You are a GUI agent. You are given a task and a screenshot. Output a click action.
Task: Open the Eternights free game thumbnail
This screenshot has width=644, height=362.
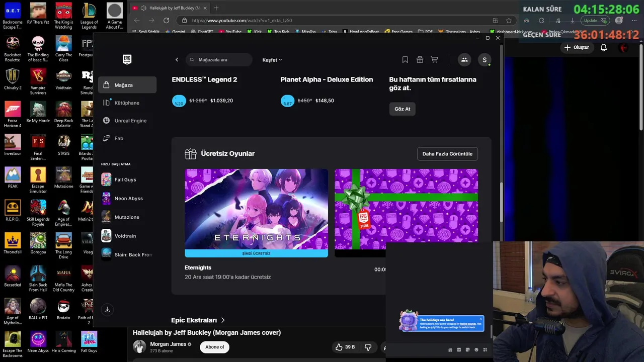pos(256,213)
